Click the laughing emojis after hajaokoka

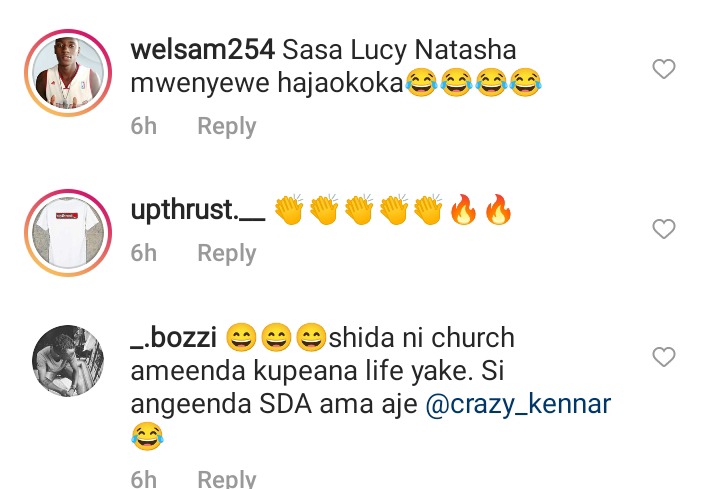coord(473,83)
